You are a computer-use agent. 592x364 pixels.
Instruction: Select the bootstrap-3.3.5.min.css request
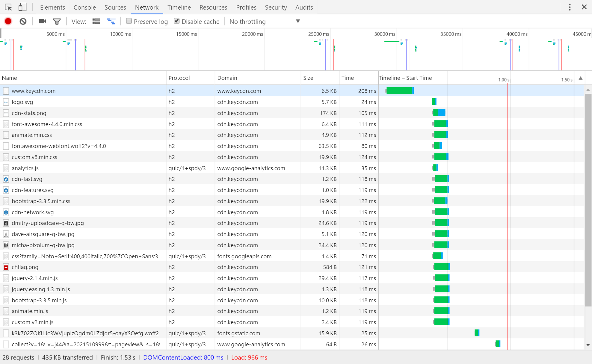(x=292, y=201)
